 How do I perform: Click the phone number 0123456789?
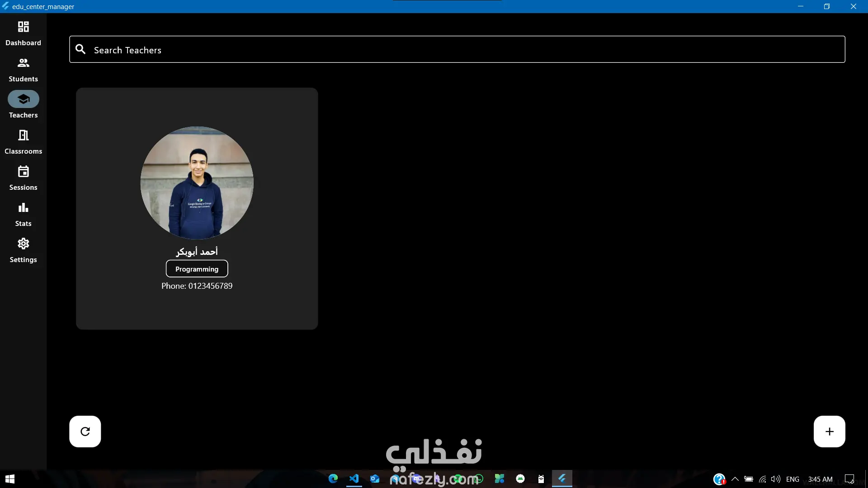210,286
